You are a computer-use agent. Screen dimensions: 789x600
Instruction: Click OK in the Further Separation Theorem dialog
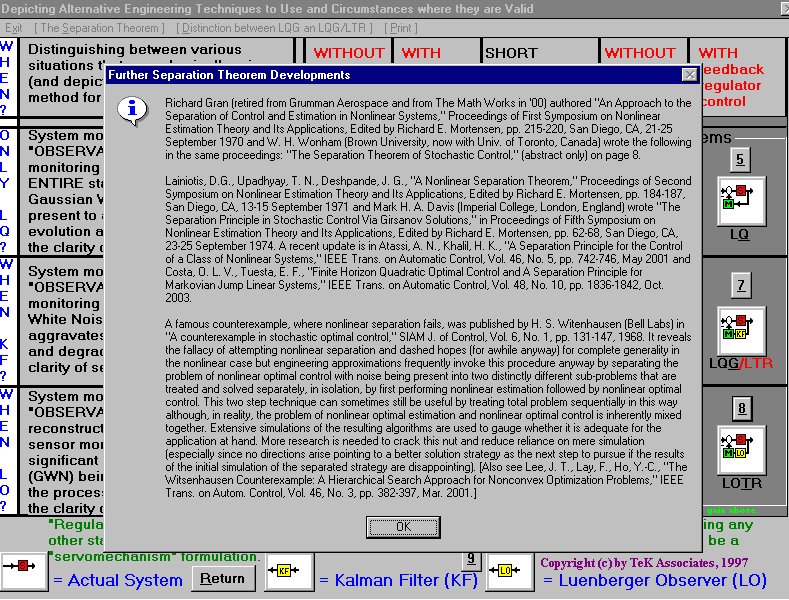(403, 527)
